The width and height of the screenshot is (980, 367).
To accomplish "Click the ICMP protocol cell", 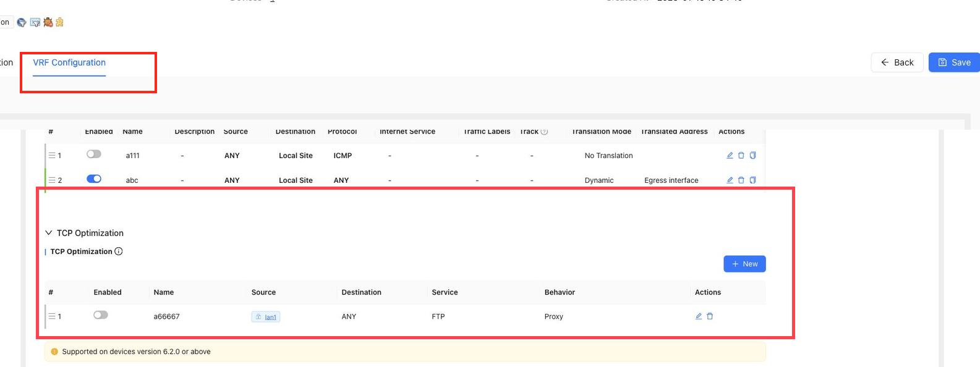I will click(343, 156).
